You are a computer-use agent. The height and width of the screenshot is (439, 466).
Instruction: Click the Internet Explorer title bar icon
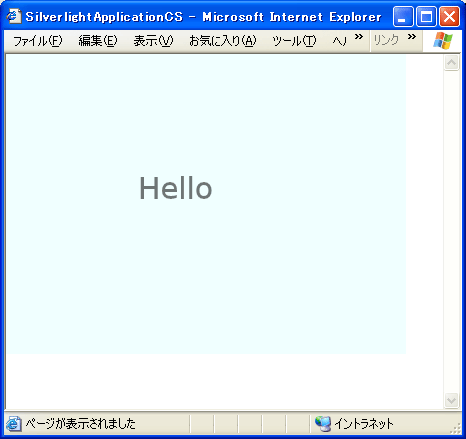point(14,16)
